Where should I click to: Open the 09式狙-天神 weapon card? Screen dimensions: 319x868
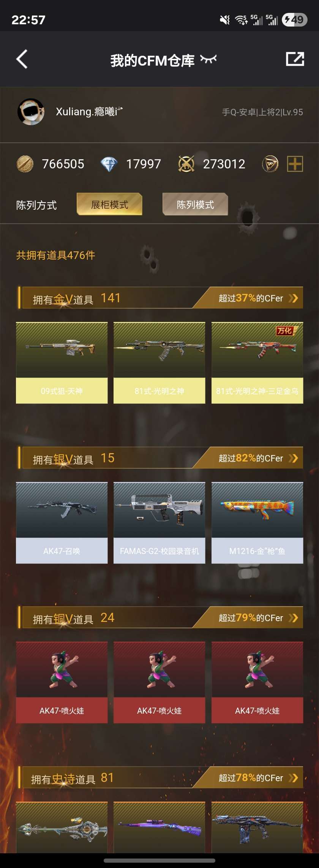pyautogui.click(x=62, y=363)
